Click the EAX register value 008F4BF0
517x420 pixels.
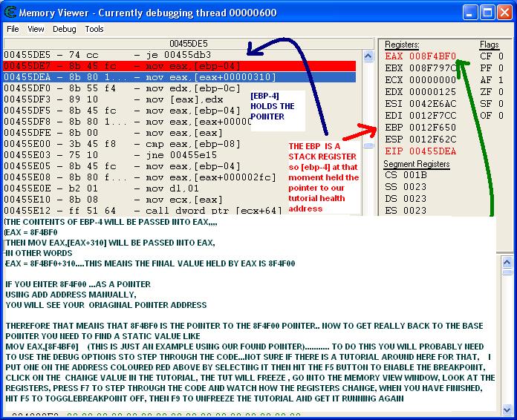(432, 56)
